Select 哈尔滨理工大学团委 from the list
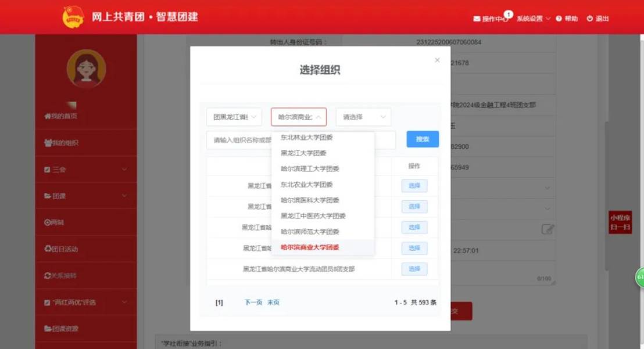Image resolution: width=644 pixels, height=349 pixels. coord(310,169)
